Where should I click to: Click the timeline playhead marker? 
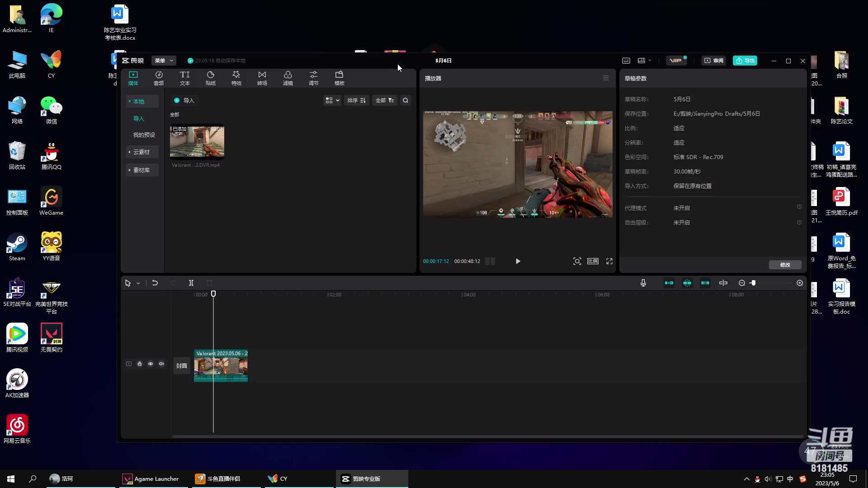coord(213,294)
